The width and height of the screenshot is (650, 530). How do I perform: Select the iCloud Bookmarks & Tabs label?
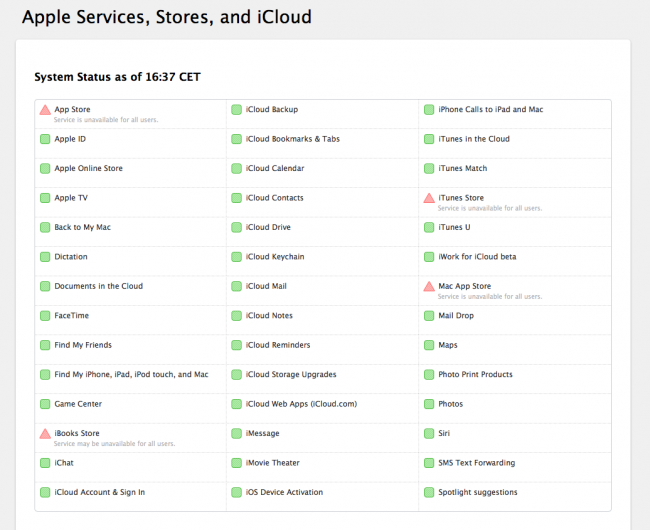[x=293, y=139]
